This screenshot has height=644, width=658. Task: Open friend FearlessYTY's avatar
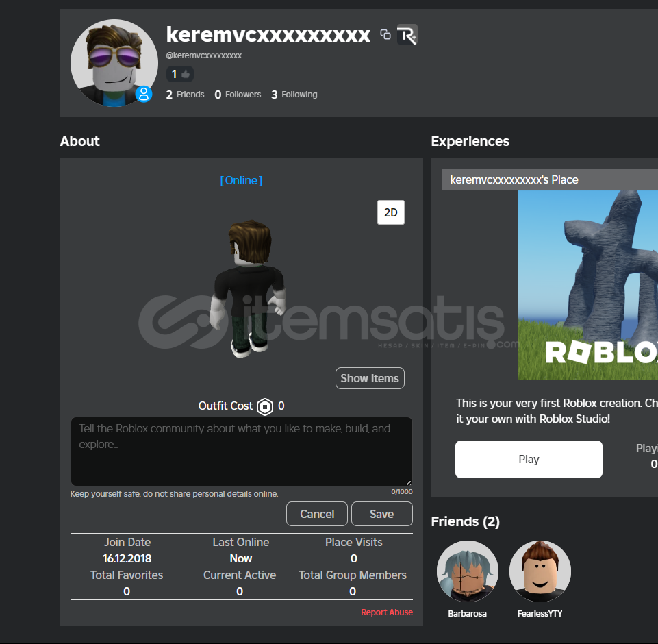540,571
